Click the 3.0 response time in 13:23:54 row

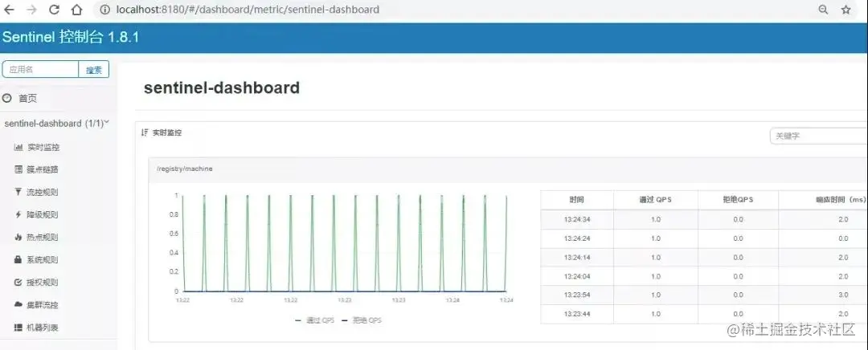[x=843, y=295]
